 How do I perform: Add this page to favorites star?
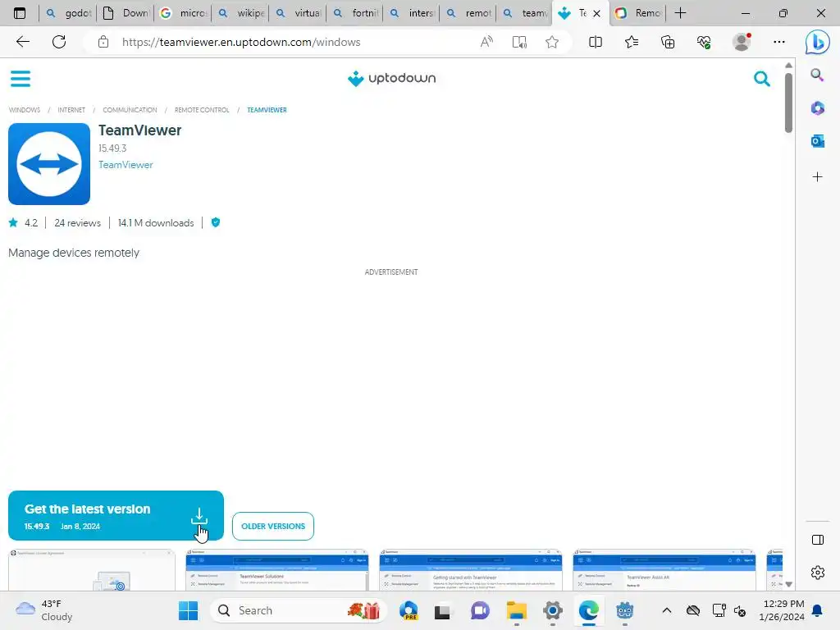point(552,42)
